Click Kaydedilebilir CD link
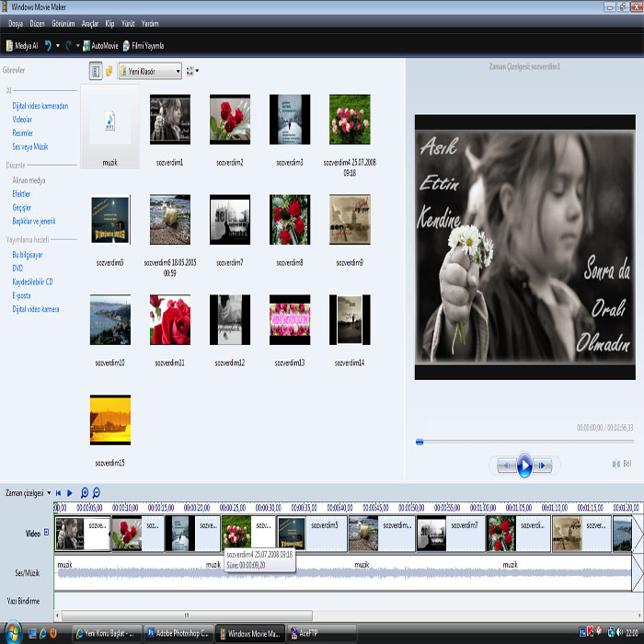This screenshot has height=644, width=644. [32, 282]
